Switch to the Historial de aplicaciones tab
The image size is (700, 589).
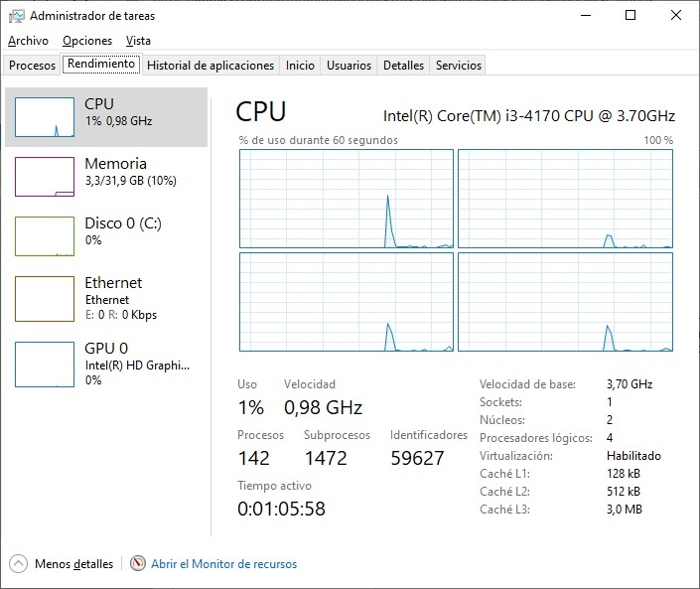[x=210, y=66]
